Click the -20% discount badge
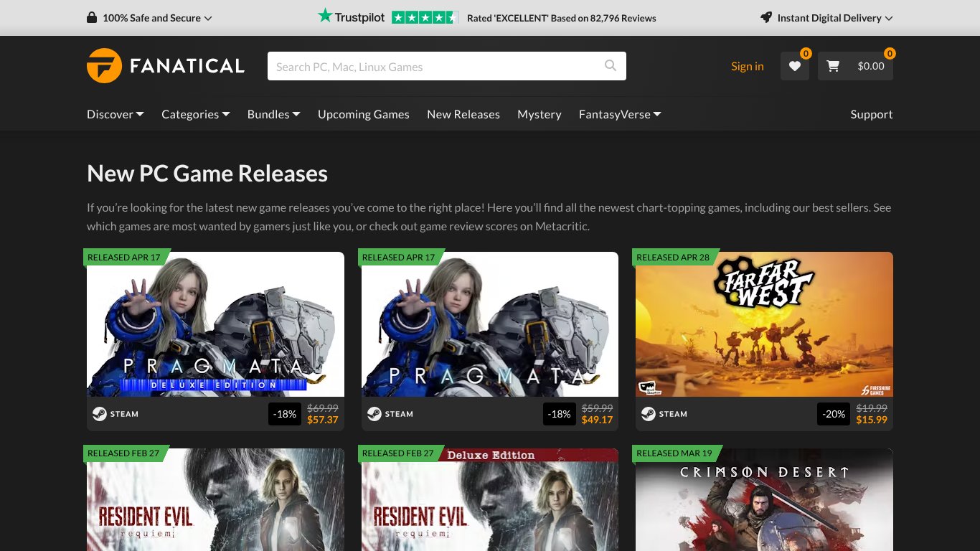This screenshot has width=980, height=551. coord(833,414)
